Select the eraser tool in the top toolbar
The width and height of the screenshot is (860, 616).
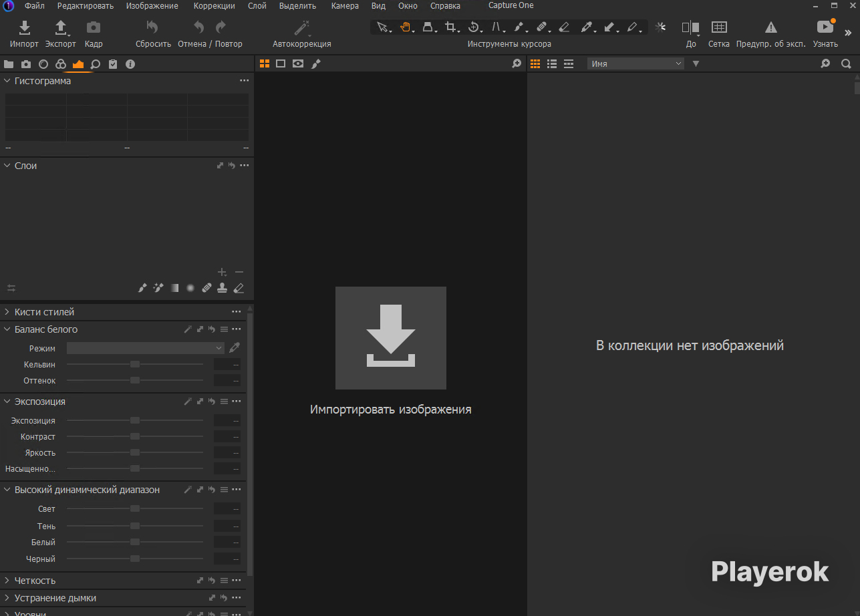pos(564,27)
